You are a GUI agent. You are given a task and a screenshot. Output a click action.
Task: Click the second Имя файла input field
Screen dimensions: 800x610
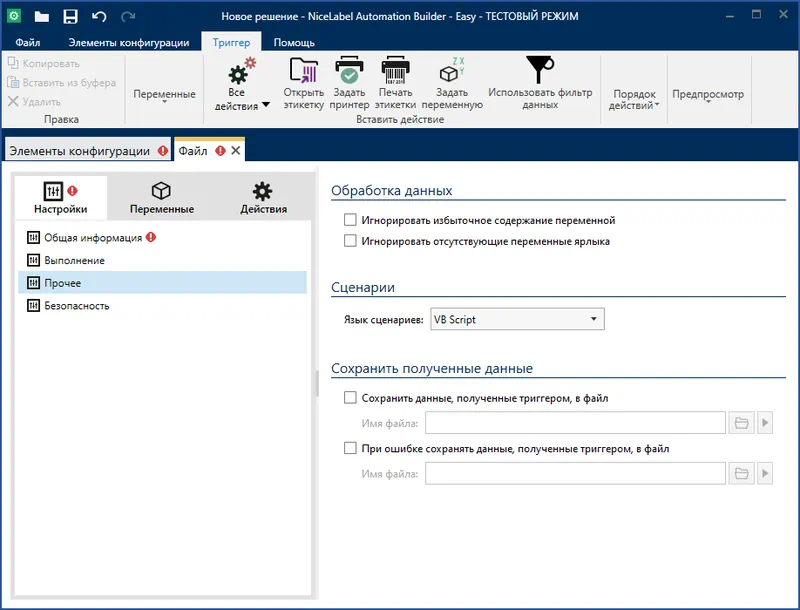(575, 473)
